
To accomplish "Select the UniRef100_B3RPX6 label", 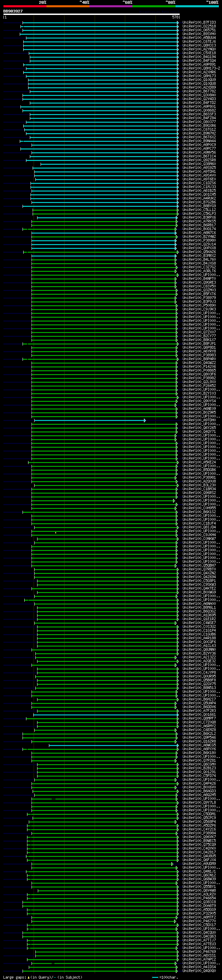I will (x=199, y=217).
